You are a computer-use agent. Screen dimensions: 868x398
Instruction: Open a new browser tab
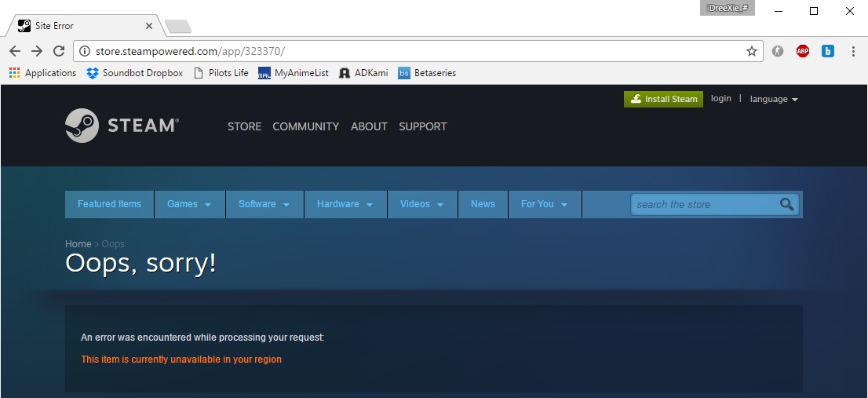click(178, 26)
